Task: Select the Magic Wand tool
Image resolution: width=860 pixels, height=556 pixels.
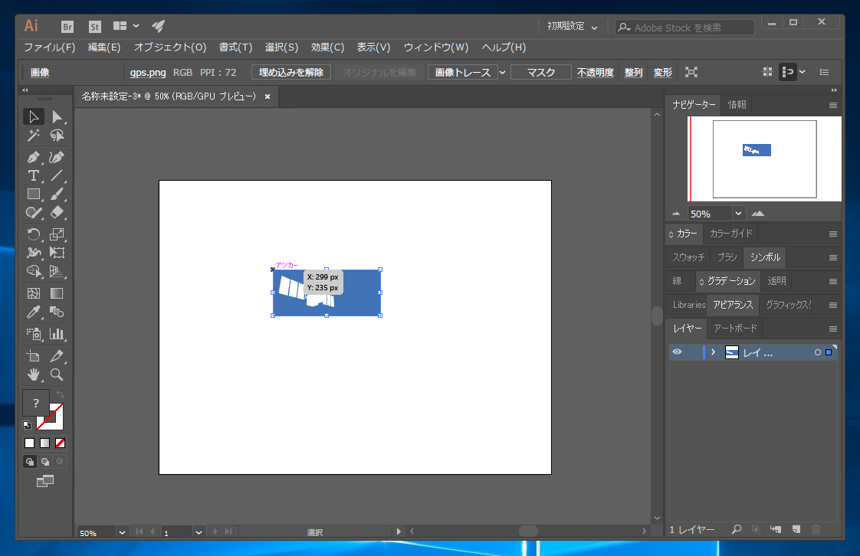Action: [x=33, y=135]
